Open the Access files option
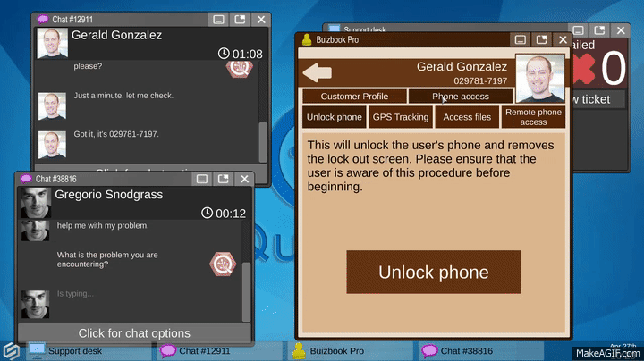This screenshot has width=644, height=361. point(467,117)
